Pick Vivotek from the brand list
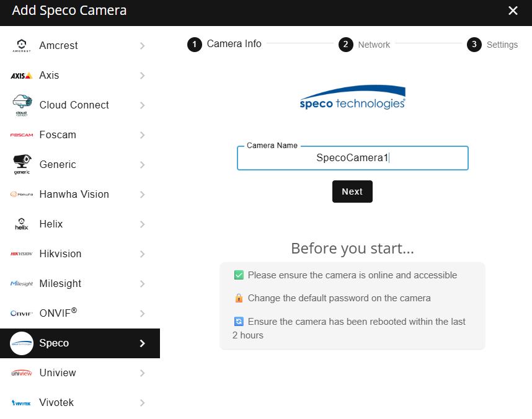 pos(80,403)
